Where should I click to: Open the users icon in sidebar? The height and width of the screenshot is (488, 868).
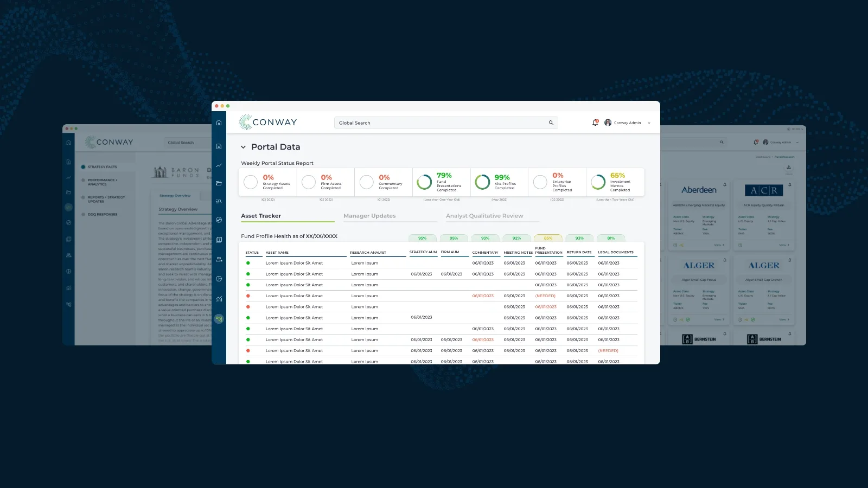pyautogui.click(x=219, y=259)
